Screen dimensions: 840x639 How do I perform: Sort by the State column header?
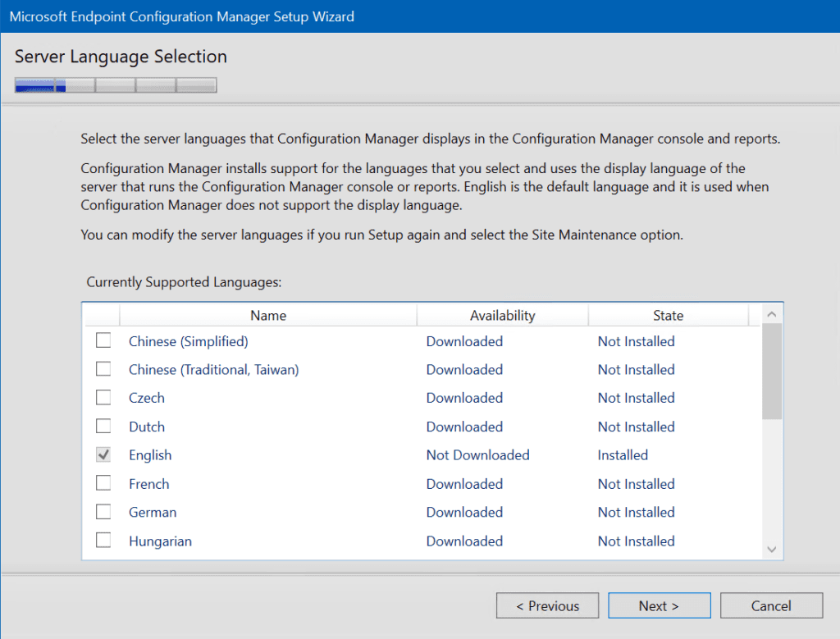click(x=668, y=316)
